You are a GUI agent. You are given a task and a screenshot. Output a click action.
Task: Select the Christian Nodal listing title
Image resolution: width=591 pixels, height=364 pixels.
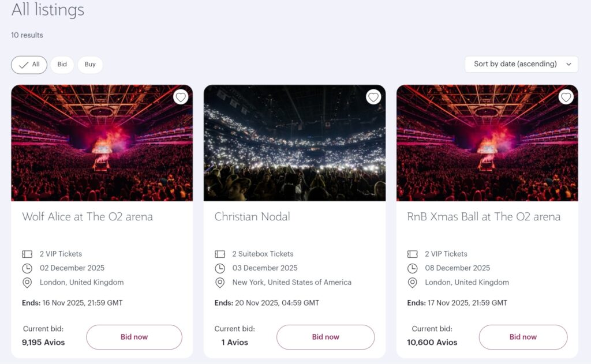pos(252,217)
